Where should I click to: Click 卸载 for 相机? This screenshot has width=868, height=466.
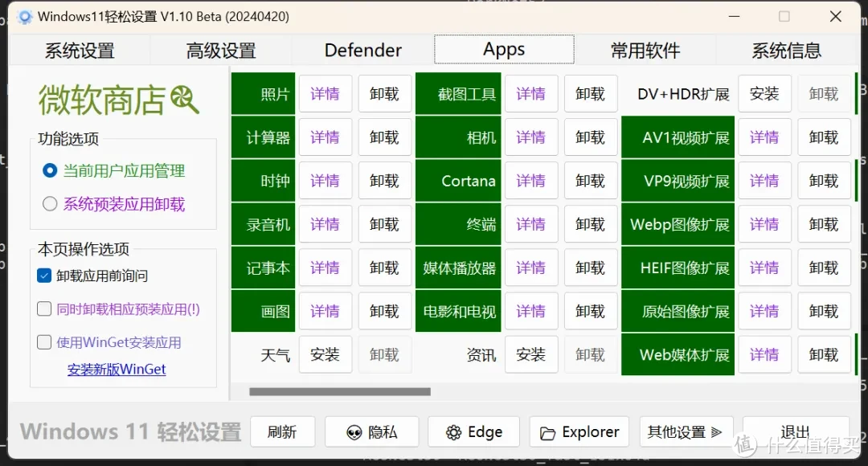[x=591, y=137]
